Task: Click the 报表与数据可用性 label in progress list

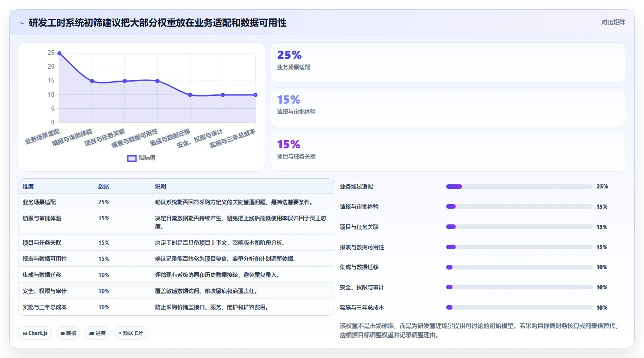Action: coord(362,247)
